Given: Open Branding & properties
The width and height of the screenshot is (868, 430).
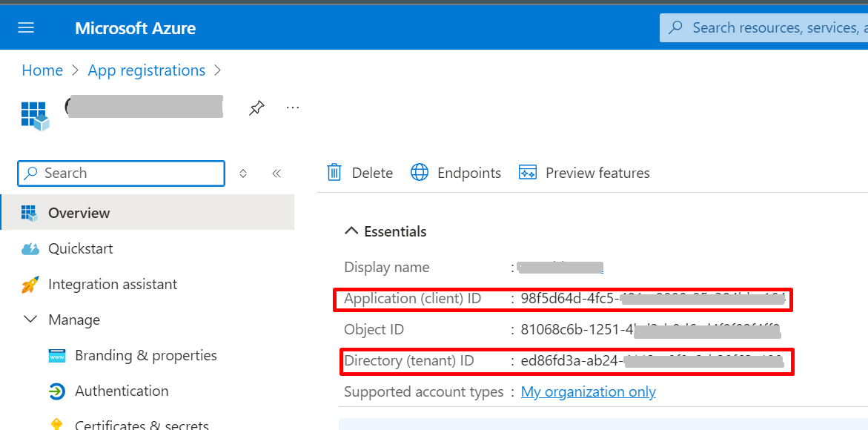Looking at the screenshot, I should (145, 355).
